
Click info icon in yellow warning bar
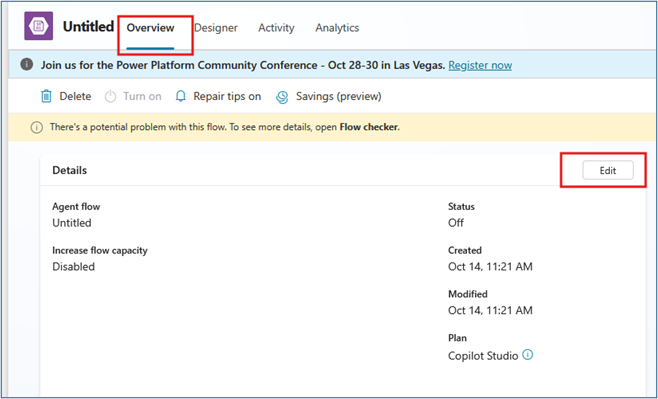(x=37, y=127)
